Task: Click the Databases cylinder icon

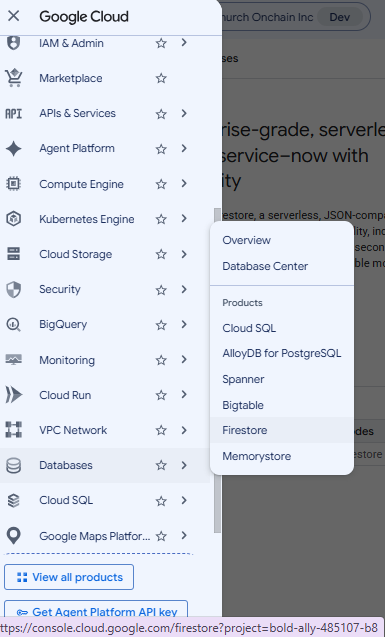Action: (x=13, y=465)
